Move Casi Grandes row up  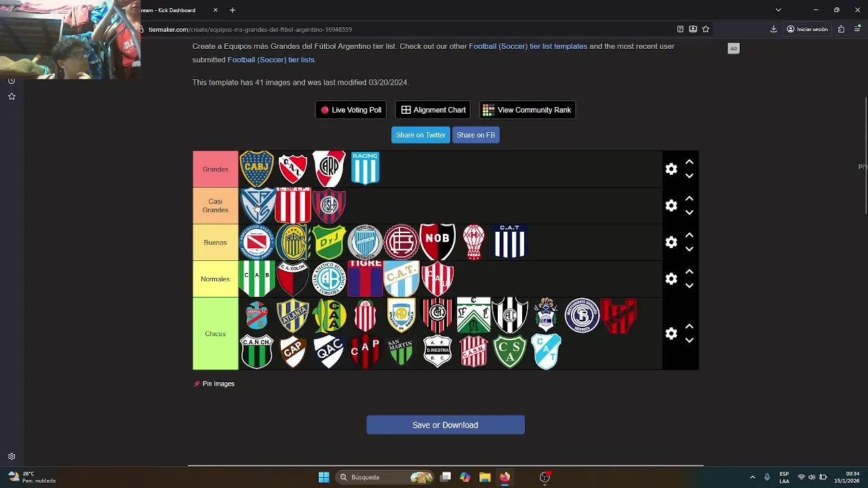point(689,199)
